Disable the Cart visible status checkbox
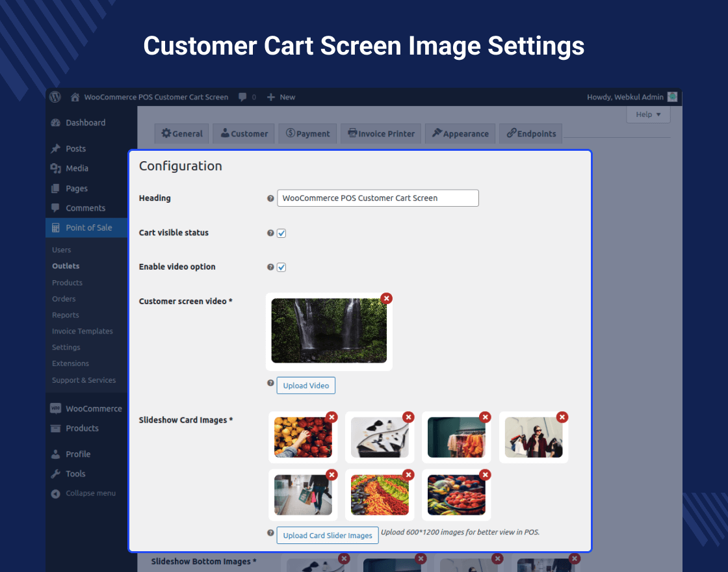 pos(281,233)
